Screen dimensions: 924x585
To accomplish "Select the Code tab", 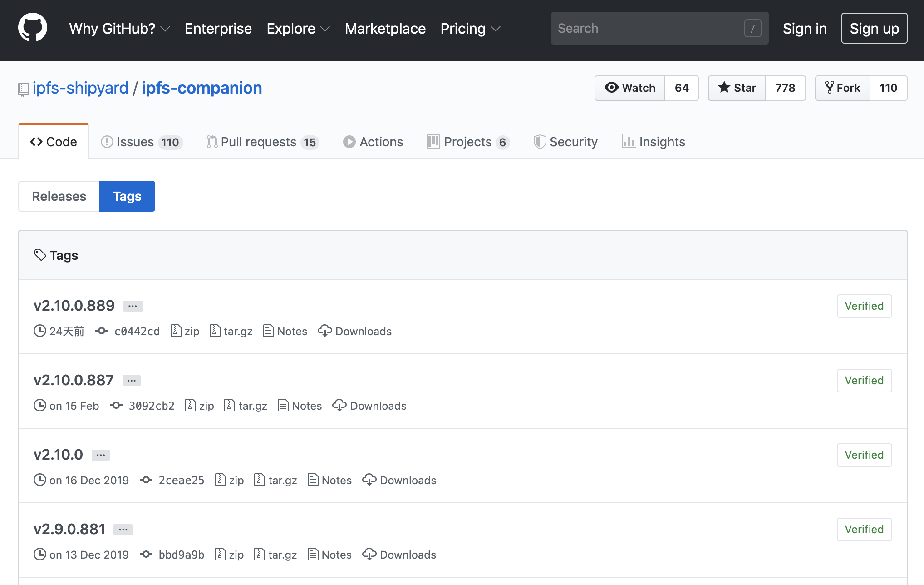I will coord(54,142).
